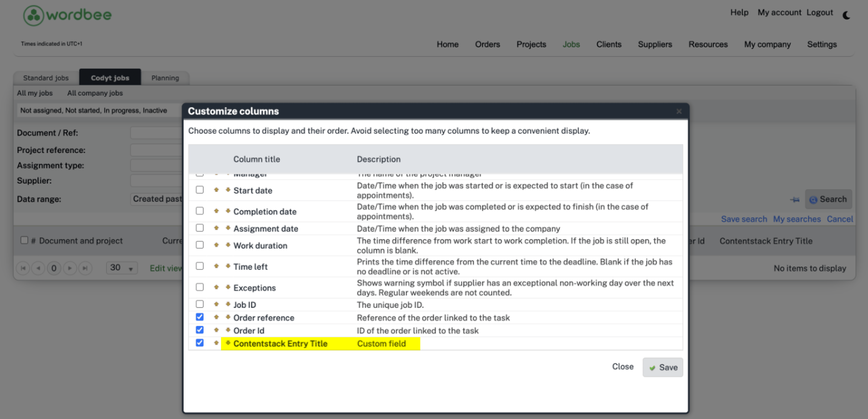
Task: Uncheck the Order Id column checkbox
Action: 200,330
